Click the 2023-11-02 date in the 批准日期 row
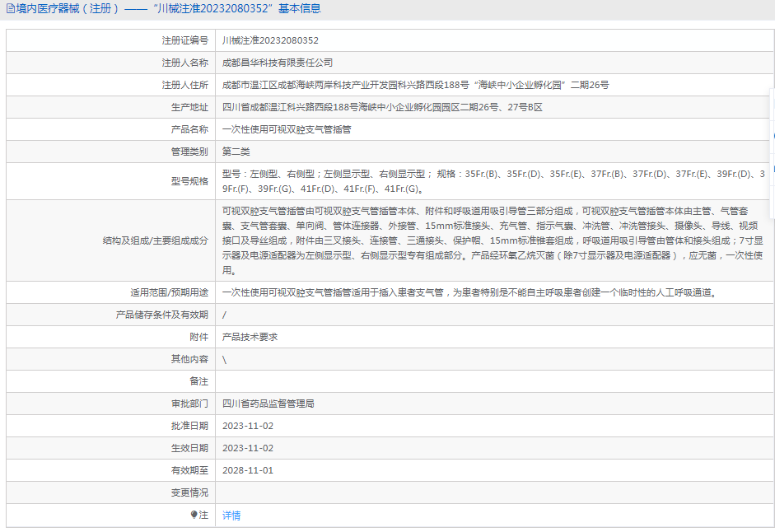Image resolution: width=775 pixels, height=532 pixels. click(x=248, y=427)
